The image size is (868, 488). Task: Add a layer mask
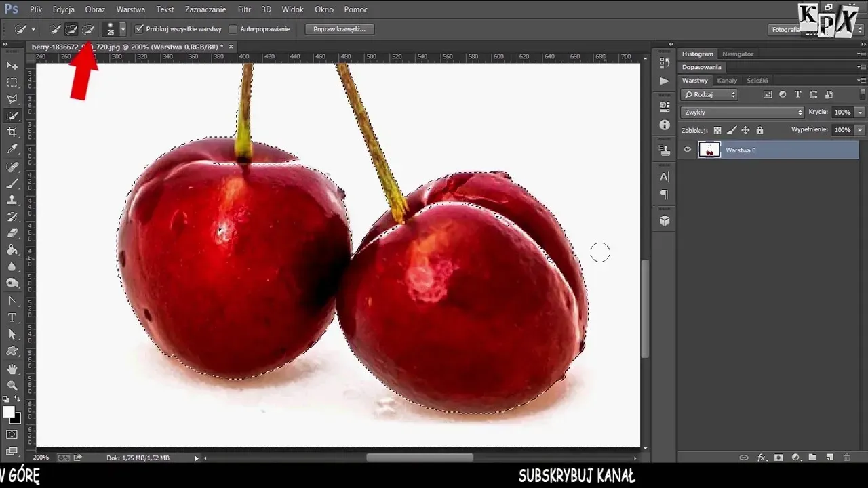[778, 457]
